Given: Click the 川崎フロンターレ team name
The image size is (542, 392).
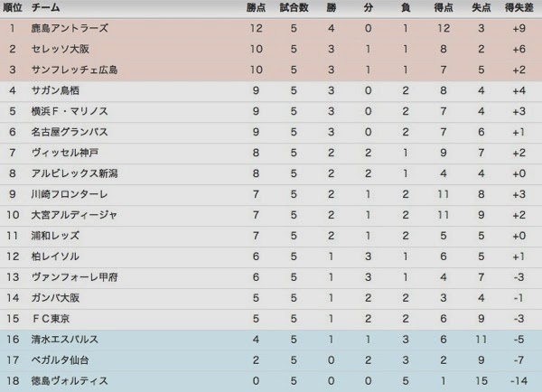Looking at the screenshot, I should pyautogui.click(x=70, y=194).
